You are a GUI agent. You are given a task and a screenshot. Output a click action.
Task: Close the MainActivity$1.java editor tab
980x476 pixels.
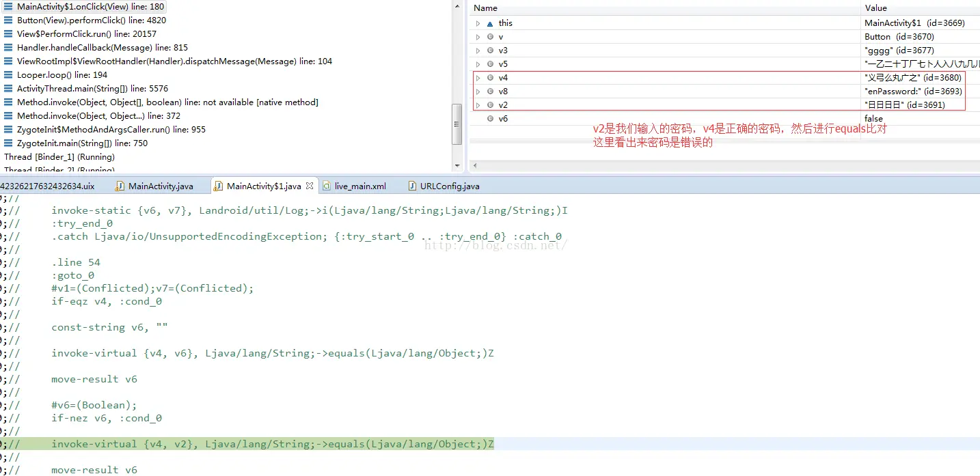click(x=310, y=185)
